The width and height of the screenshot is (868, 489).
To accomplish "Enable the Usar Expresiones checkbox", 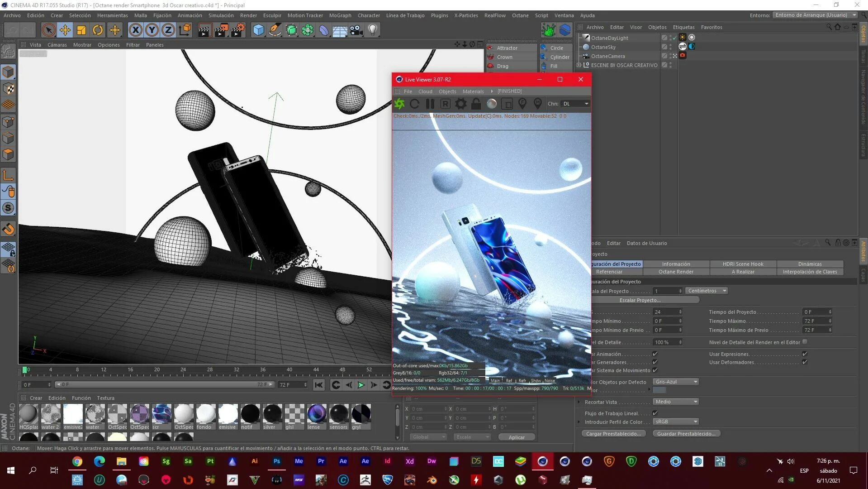I will 805,354.
